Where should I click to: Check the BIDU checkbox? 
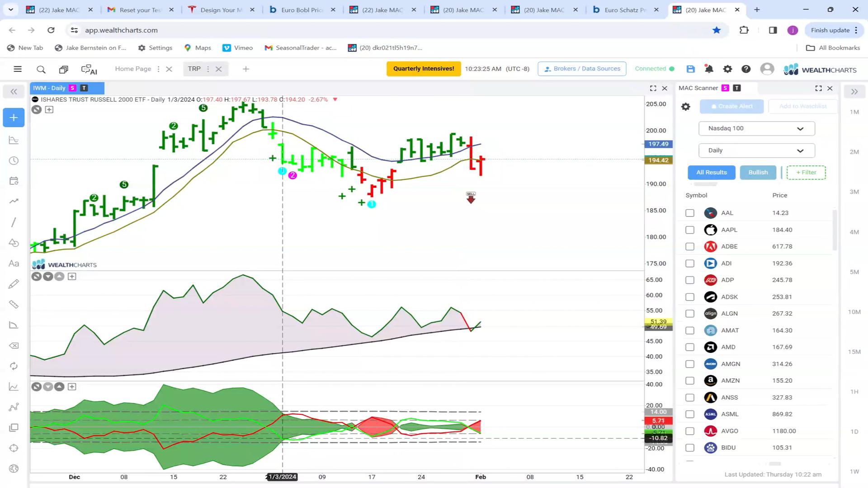(x=690, y=448)
